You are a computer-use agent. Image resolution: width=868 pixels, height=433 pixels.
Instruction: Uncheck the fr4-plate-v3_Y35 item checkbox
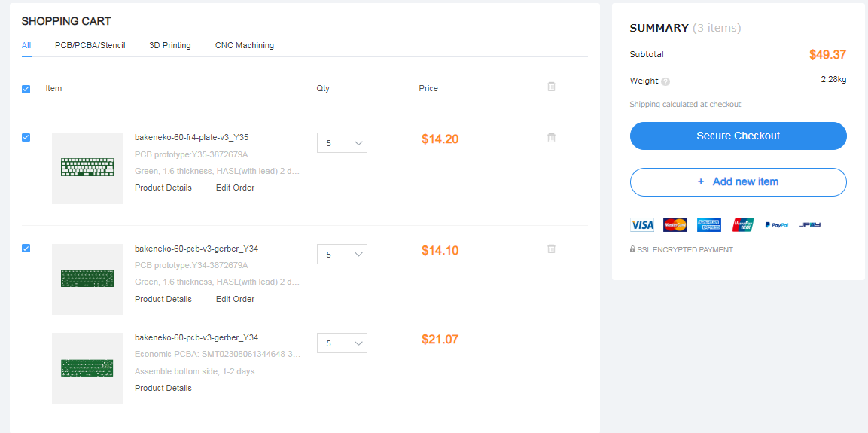tap(26, 138)
